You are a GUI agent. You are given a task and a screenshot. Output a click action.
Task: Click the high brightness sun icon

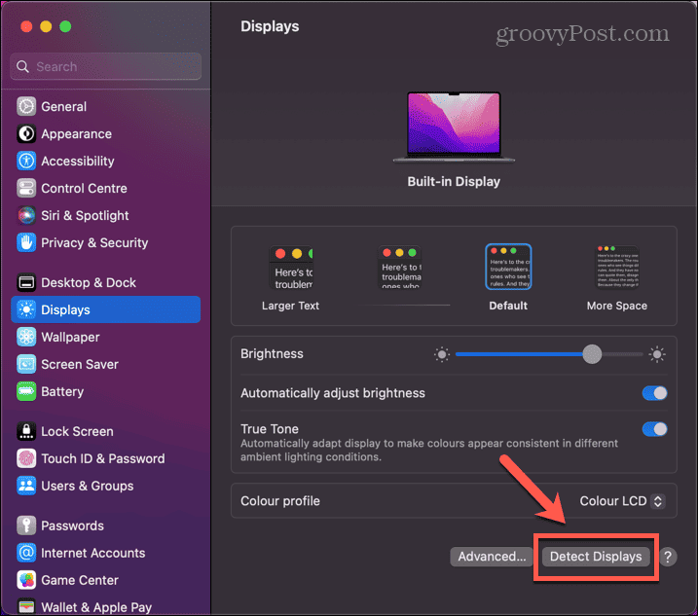pyautogui.click(x=656, y=354)
